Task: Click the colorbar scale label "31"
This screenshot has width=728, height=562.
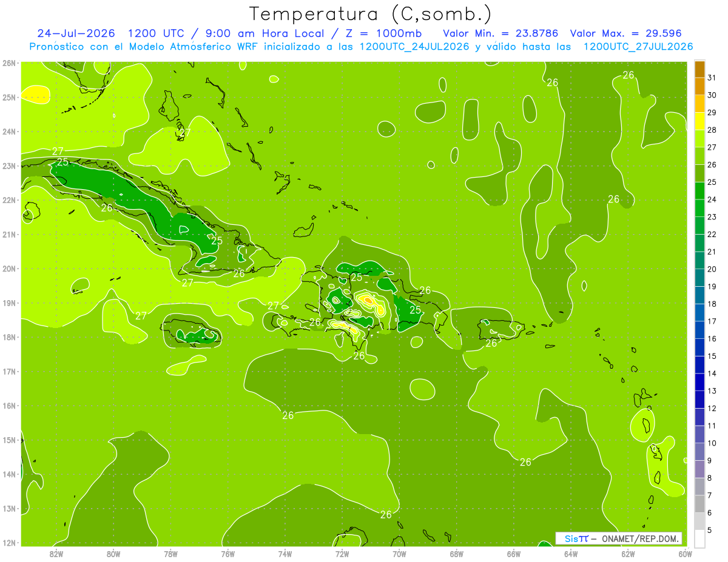Action: (x=712, y=78)
